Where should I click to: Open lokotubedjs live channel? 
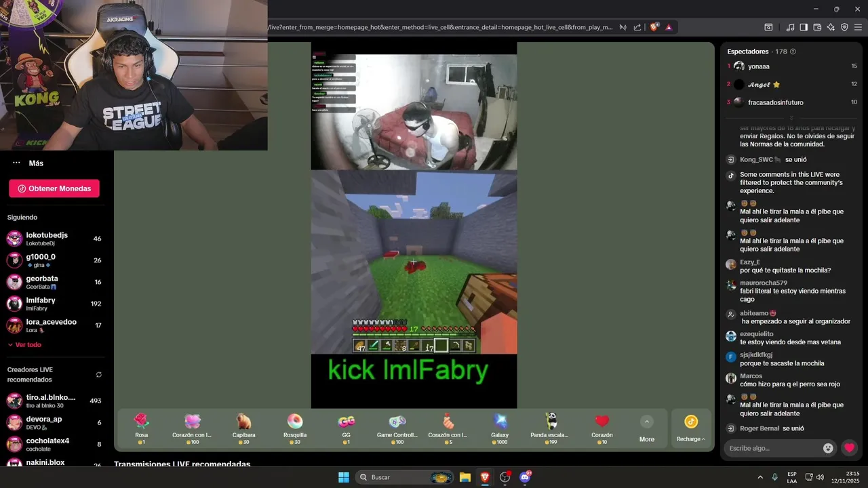point(54,239)
